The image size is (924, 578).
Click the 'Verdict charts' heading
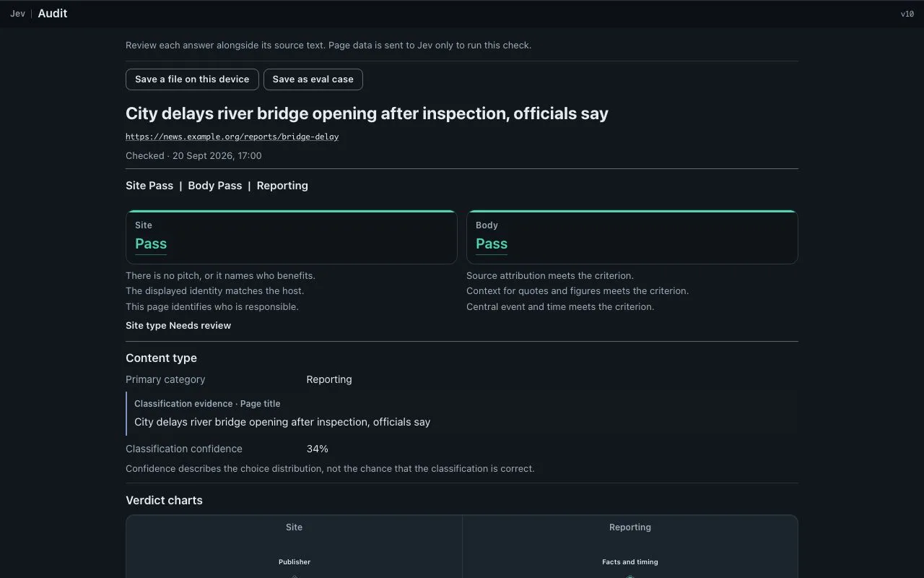[x=164, y=501]
